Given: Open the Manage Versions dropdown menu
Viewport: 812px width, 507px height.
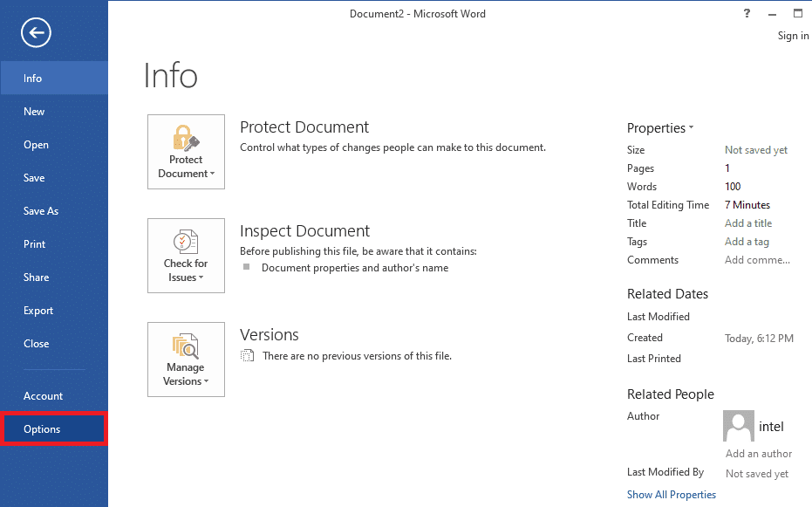Looking at the screenshot, I should (x=186, y=360).
